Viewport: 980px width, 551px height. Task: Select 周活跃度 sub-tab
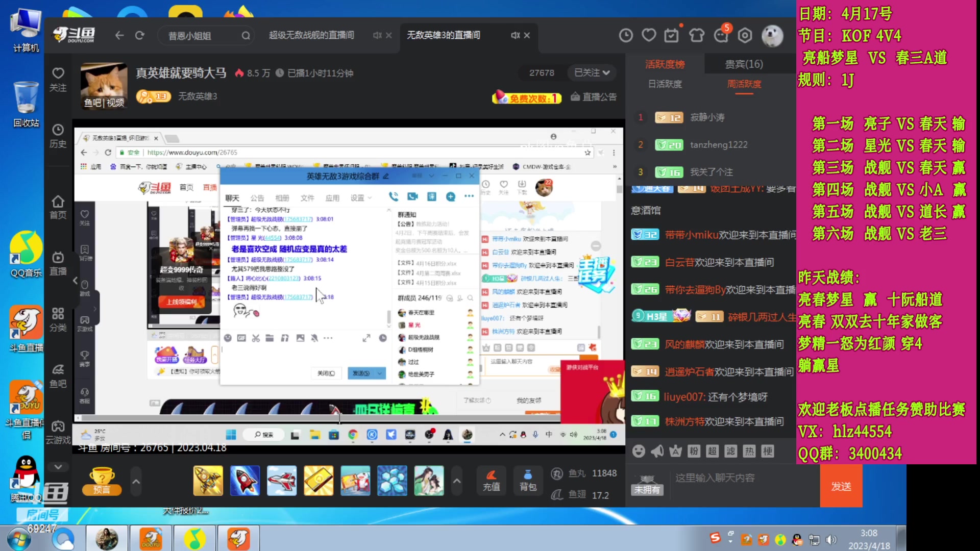pyautogui.click(x=744, y=84)
